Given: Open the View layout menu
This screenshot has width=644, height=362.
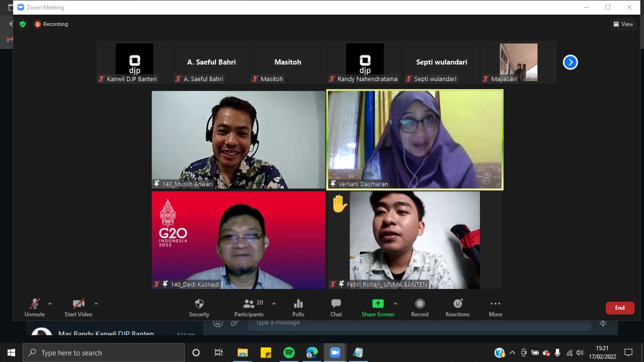Looking at the screenshot, I should click(x=623, y=24).
